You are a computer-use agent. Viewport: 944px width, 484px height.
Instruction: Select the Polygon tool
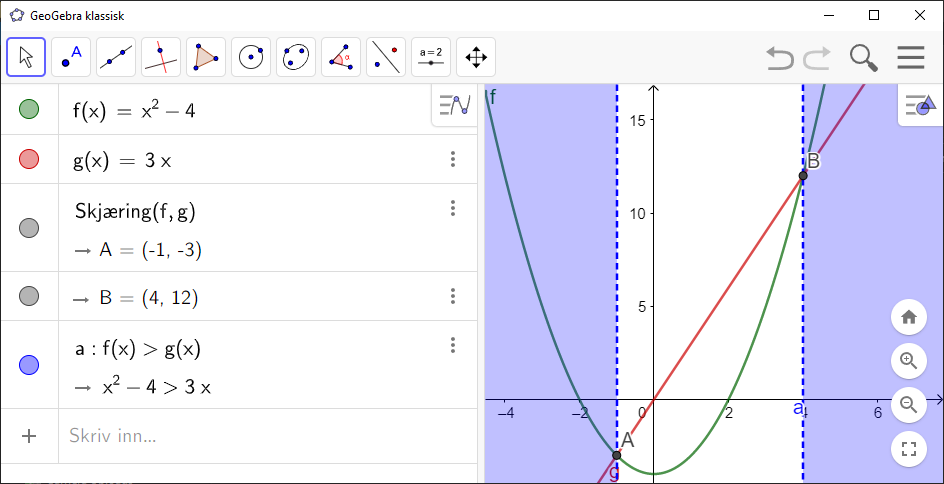206,57
